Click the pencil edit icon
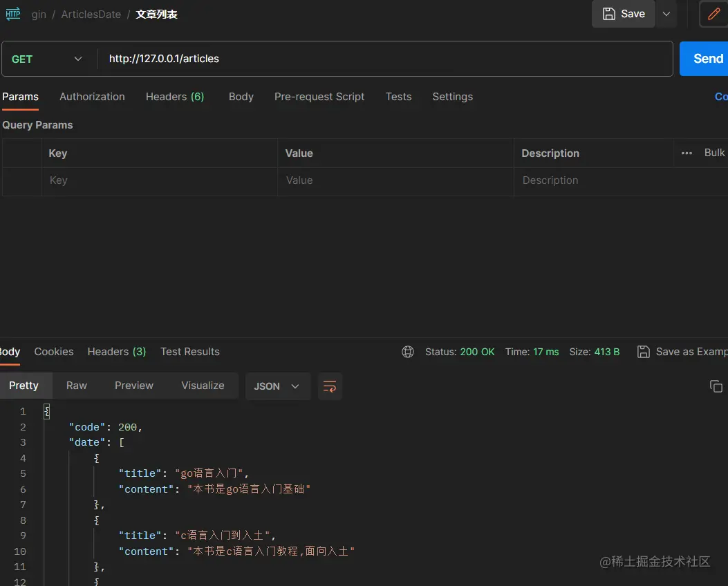This screenshot has height=586, width=728. pos(713,14)
